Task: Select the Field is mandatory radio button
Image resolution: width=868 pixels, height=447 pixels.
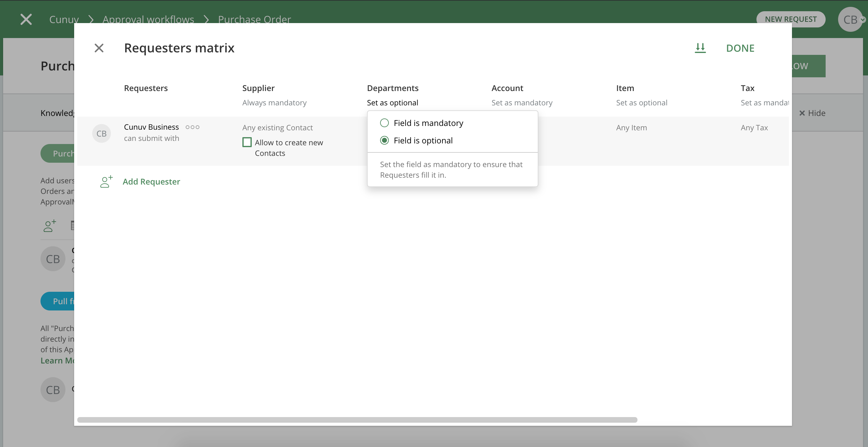Action: pyautogui.click(x=384, y=123)
